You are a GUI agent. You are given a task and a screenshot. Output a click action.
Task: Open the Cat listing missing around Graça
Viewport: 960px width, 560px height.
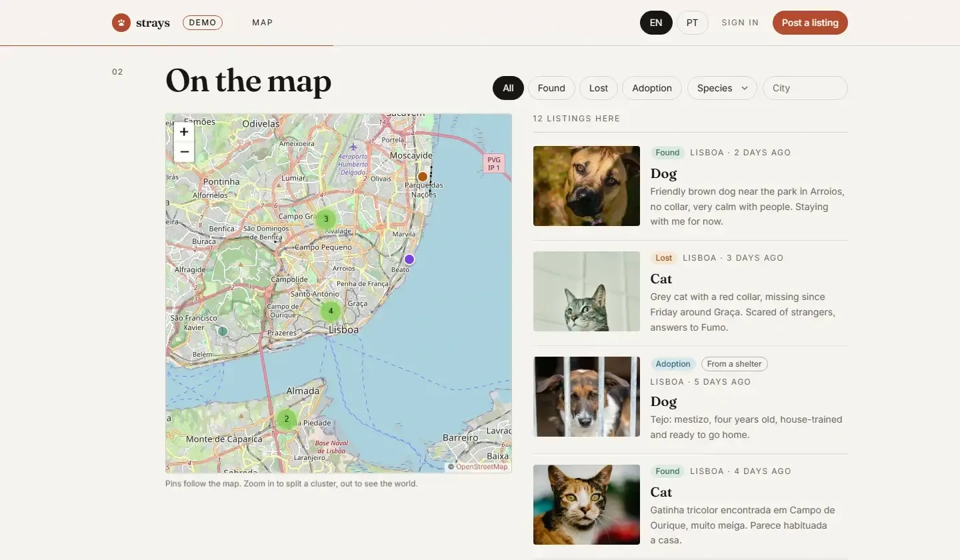[691, 291]
